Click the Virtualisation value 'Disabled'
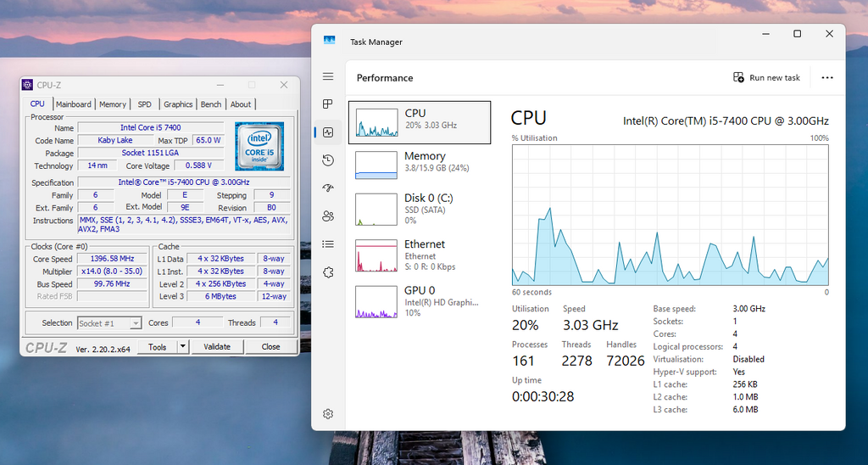Image resolution: width=868 pixels, height=465 pixels. point(748,359)
